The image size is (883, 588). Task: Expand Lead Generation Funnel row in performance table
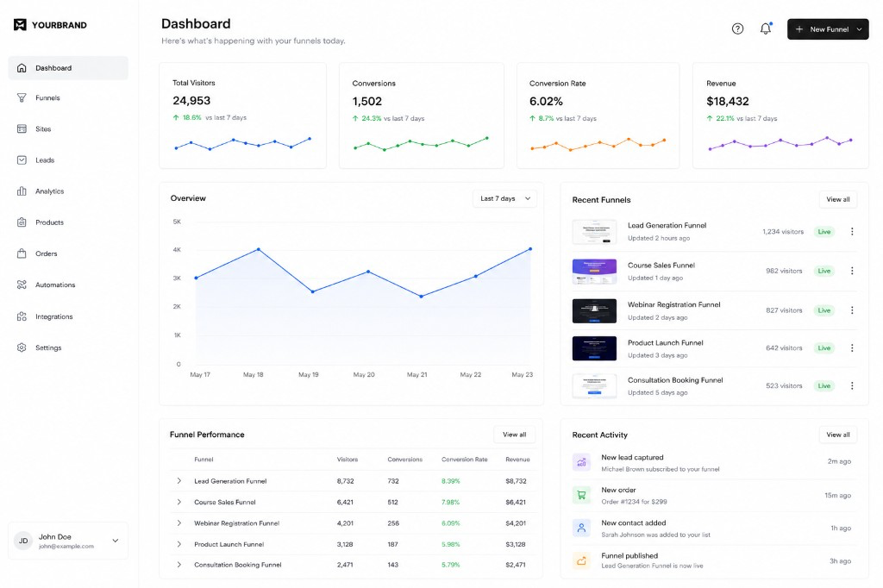click(x=179, y=481)
